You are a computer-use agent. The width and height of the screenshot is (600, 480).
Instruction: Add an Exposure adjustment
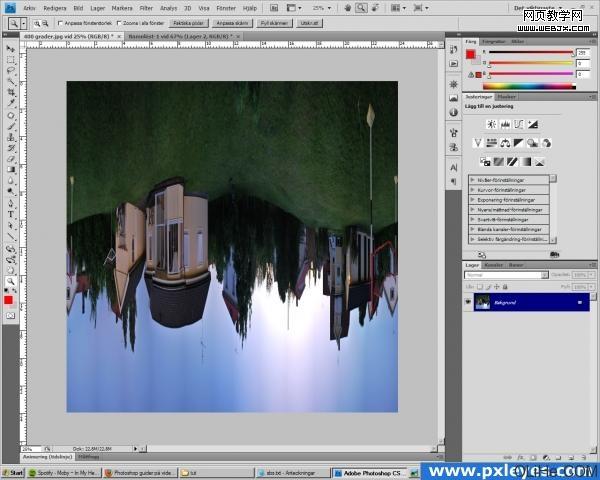(x=533, y=124)
